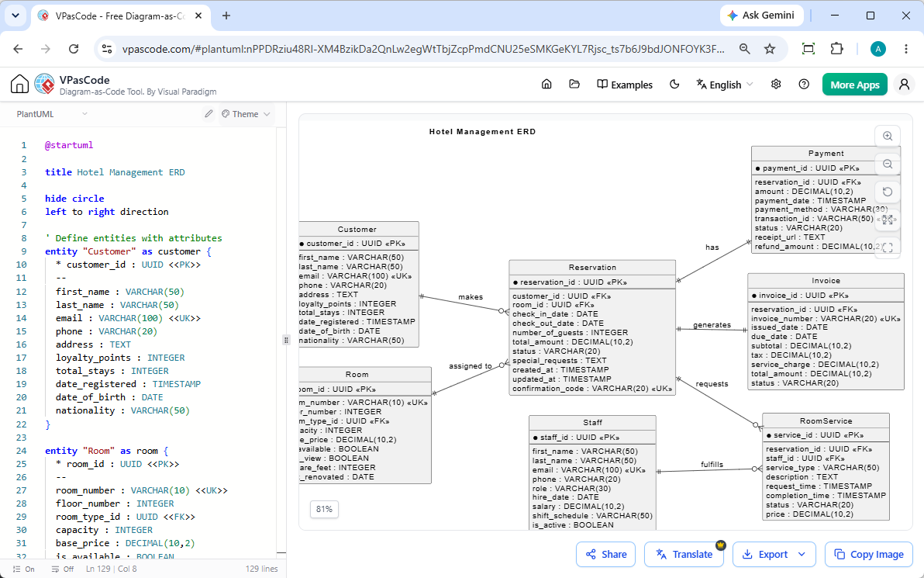Image resolution: width=924 pixels, height=578 pixels.
Task: Toggle dark mode moon icon
Action: (674, 85)
